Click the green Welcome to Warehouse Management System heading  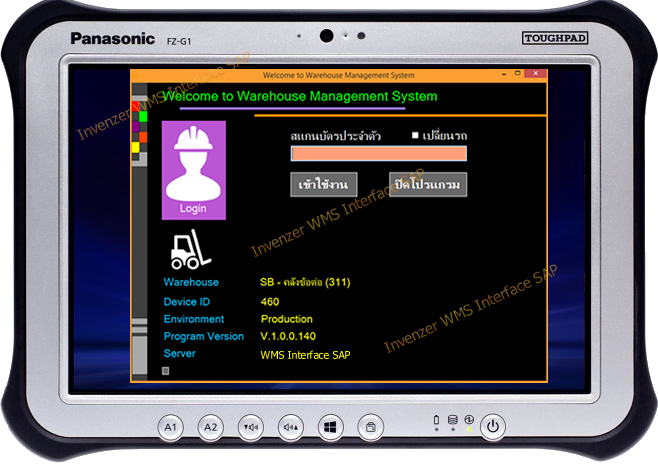300,96
